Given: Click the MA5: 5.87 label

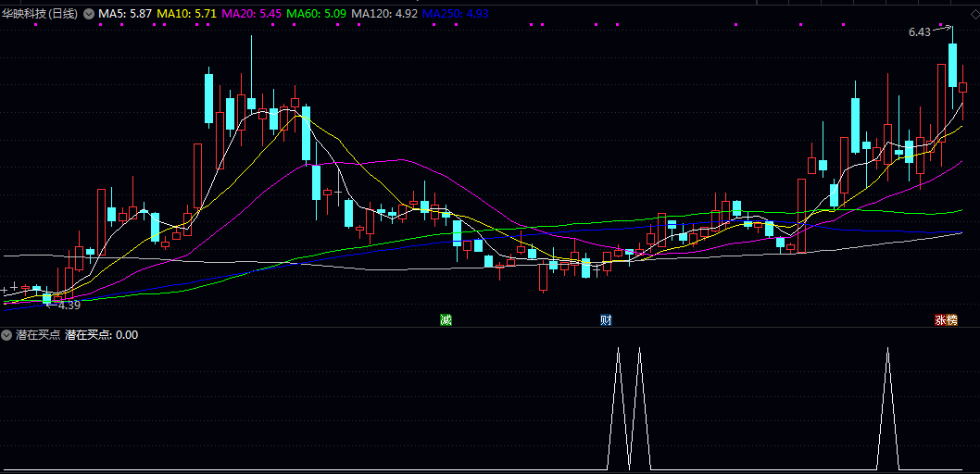Looking at the screenshot, I should click(125, 13).
